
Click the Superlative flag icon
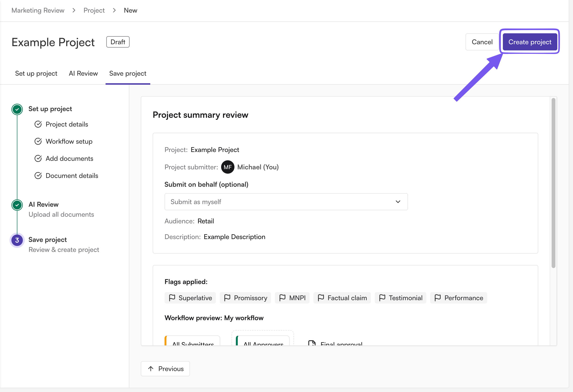172,298
